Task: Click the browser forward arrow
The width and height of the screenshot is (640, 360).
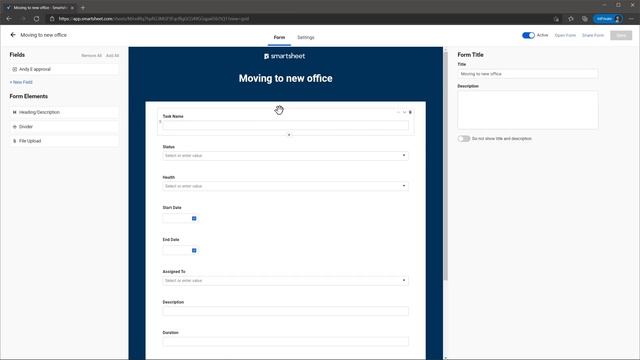Action: pyautogui.click(x=23, y=19)
